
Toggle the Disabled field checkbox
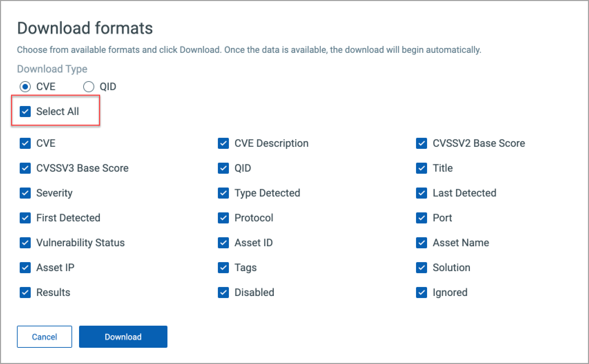[x=223, y=293]
